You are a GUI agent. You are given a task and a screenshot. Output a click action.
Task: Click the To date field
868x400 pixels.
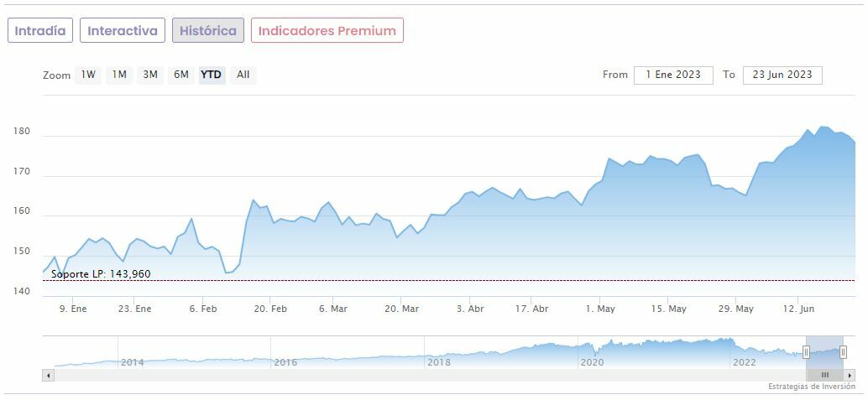point(782,75)
